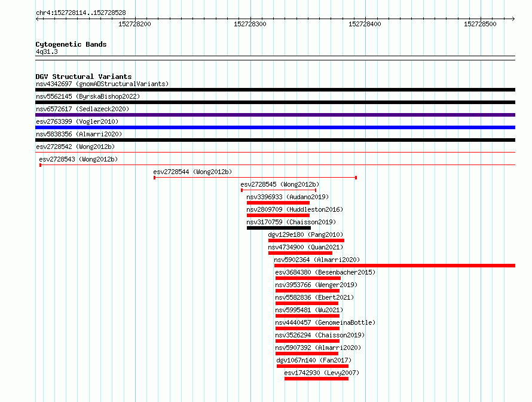The image size is (532, 402).
Task: Open nsv3396933 (Audano2019) label
Action: pos(288,197)
